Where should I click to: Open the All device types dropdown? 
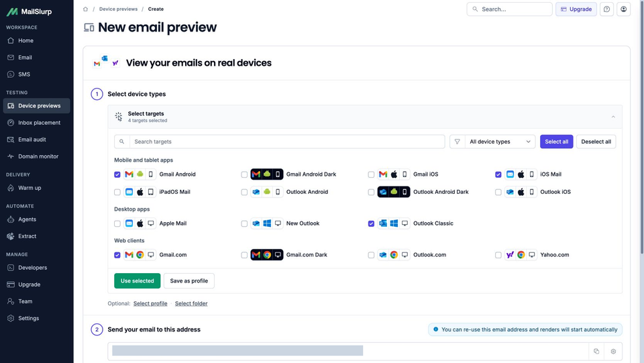click(x=500, y=142)
